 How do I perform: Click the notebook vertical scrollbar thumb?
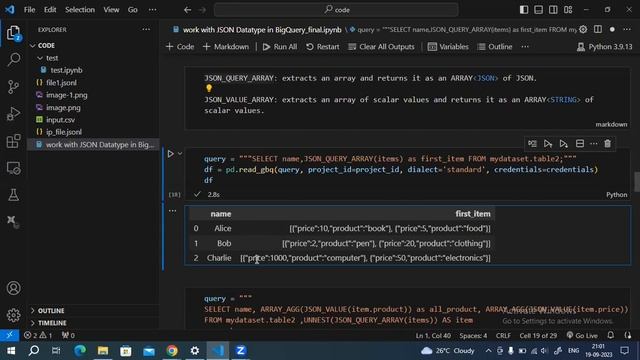pos(637,181)
